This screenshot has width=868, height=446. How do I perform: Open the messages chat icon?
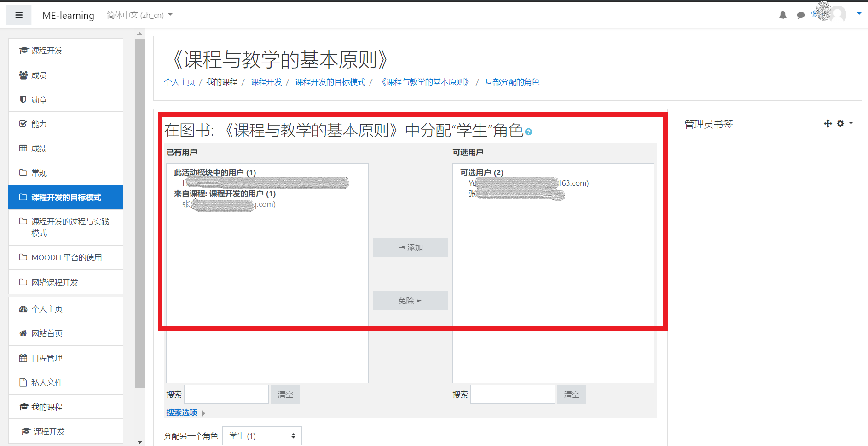(x=801, y=15)
